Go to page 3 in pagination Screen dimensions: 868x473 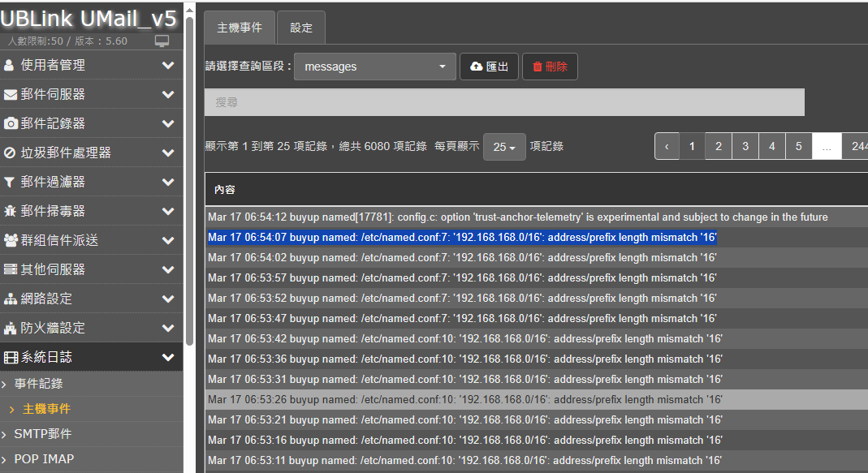(x=745, y=146)
